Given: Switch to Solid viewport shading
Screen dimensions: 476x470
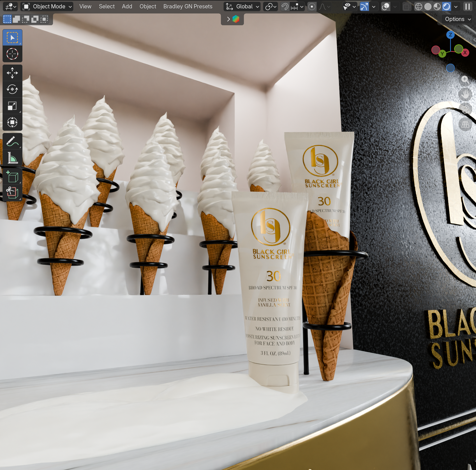Looking at the screenshot, I should click(428, 6).
